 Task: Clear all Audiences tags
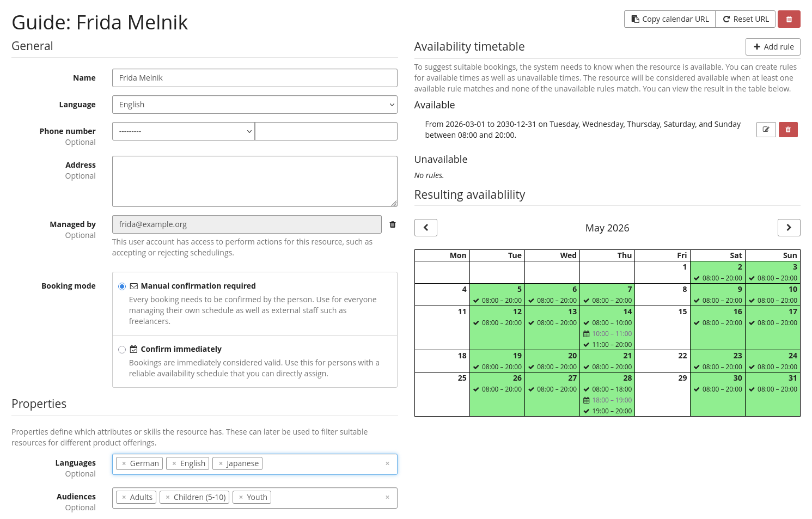[387, 497]
